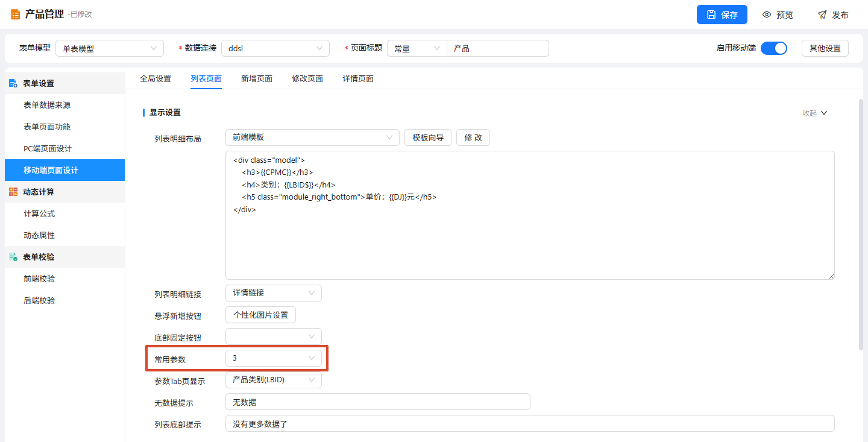Open the 列表明细链接 dropdown
868x442 pixels.
pos(274,293)
